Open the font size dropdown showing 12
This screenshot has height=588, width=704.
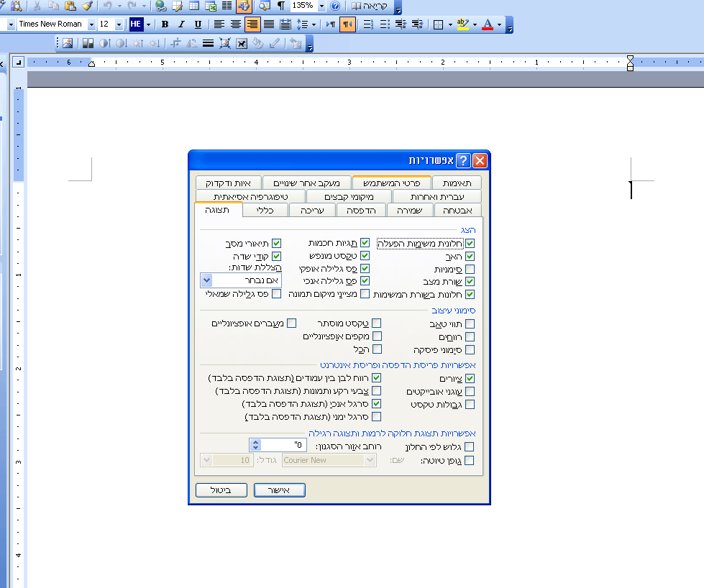point(119,24)
